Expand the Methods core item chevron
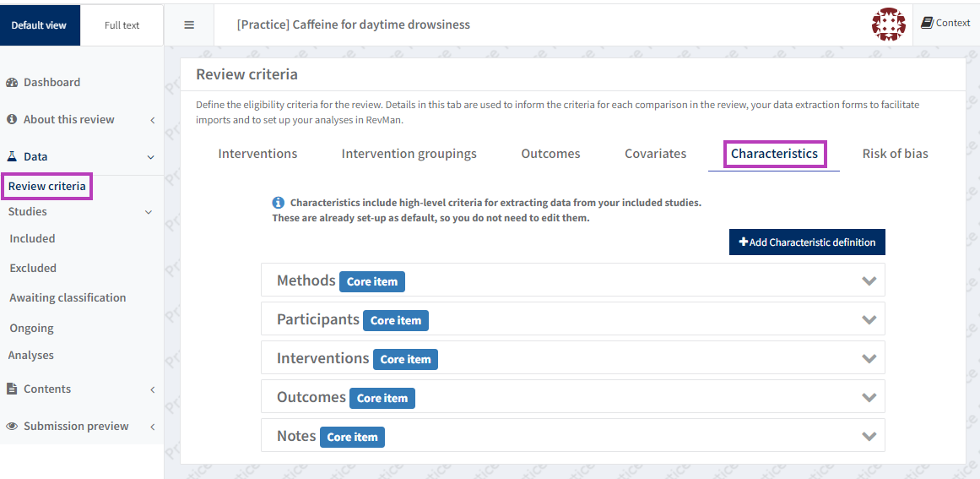 click(x=869, y=280)
